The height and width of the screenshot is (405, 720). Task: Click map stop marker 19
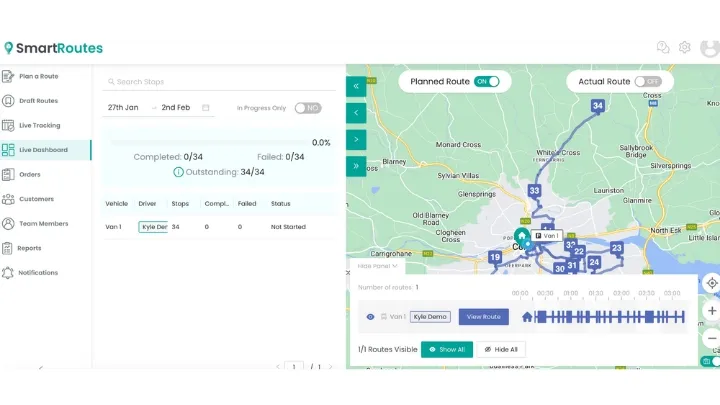click(x=495, y=257)
